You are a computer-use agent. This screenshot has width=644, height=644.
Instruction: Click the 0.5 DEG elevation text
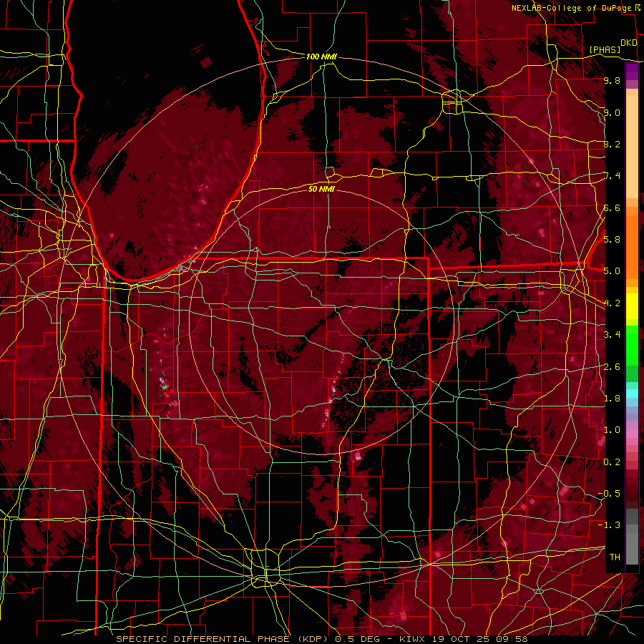(357, 639)
